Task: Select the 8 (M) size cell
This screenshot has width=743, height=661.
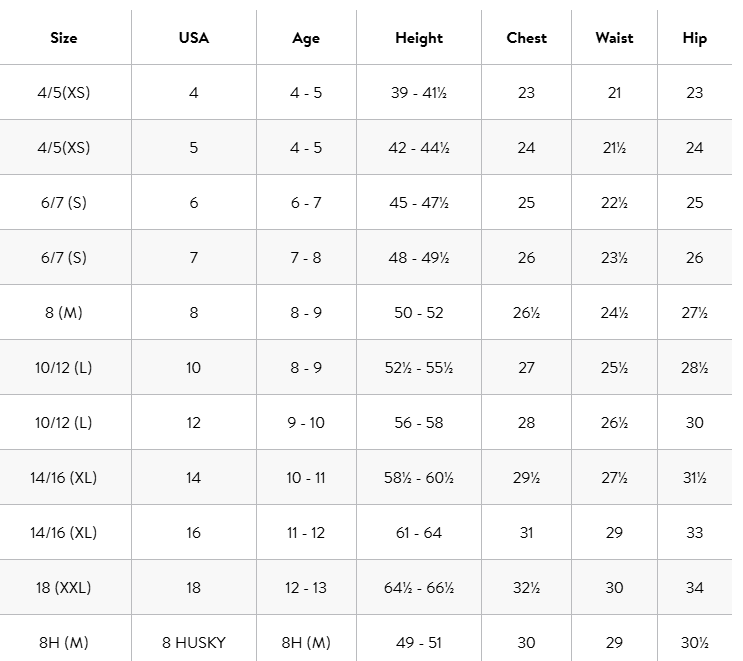Action: 64,313
